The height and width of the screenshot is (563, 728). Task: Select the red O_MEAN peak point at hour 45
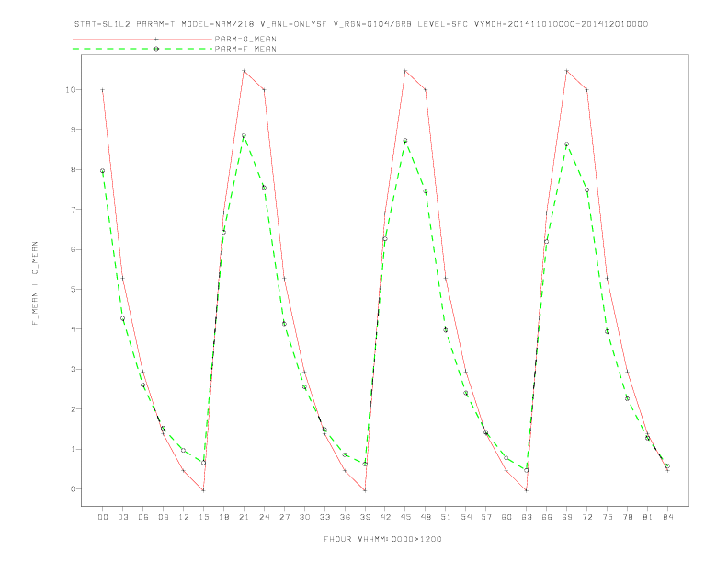tap(405, 71)
